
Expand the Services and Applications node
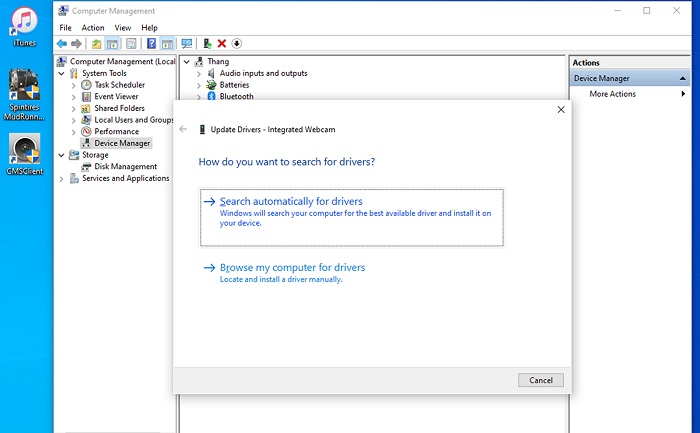point(62,179)
